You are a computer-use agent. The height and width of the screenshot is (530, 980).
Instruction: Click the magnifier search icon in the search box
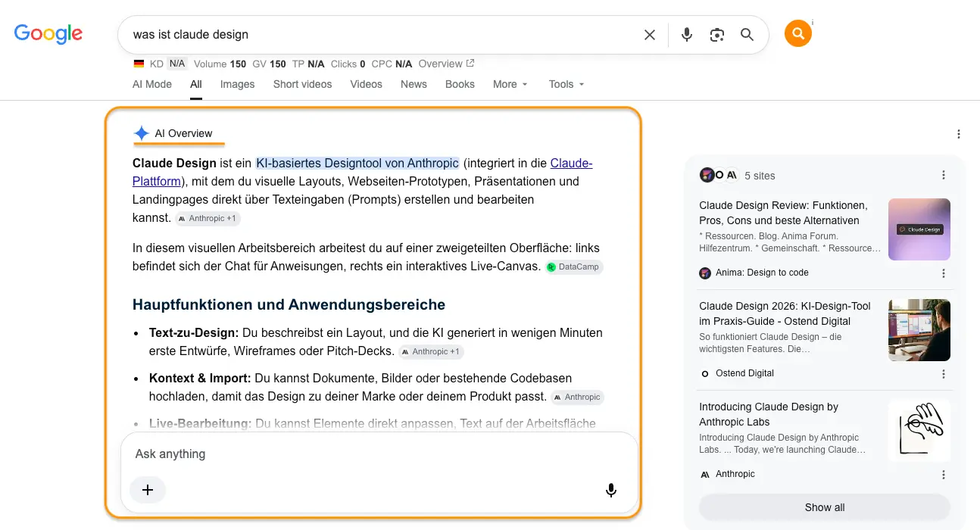point(747,35)
